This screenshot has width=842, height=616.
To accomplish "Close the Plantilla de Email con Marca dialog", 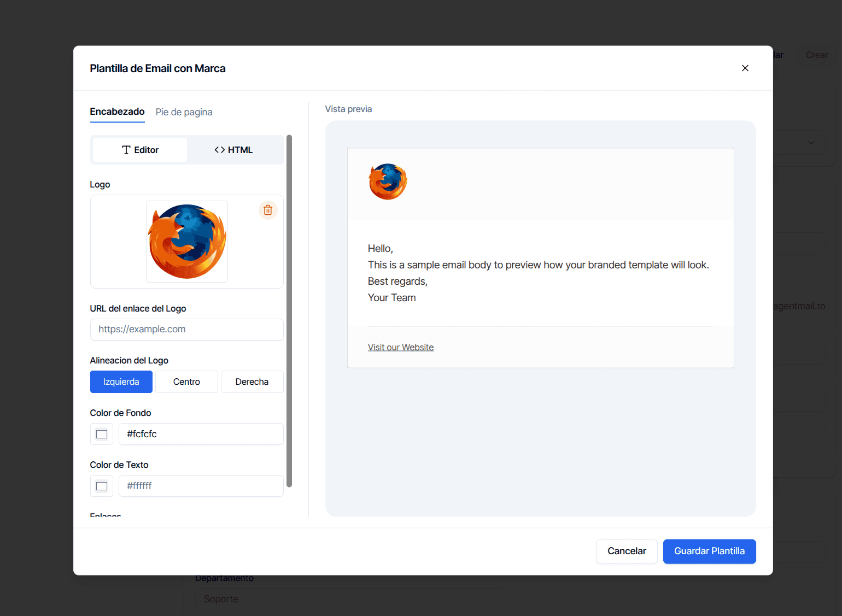I will pyautogui.click(x=745, y=68).
